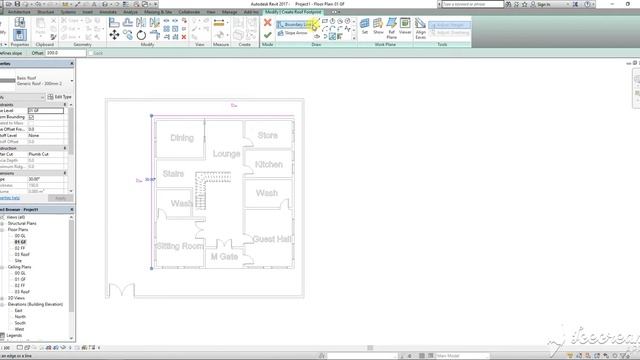The image size is (640, 360).
Task: Select the Slope Arrow tool
Action: pos(293,33)
